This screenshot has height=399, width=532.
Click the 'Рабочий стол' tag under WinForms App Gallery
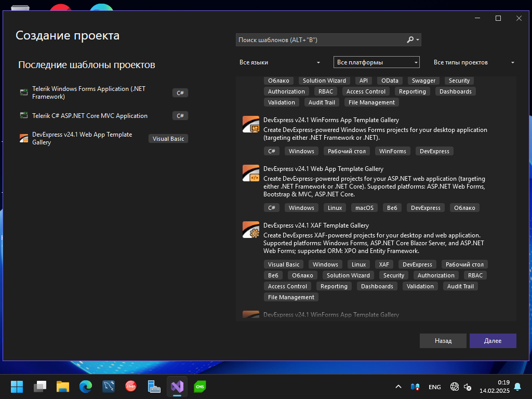347,151
